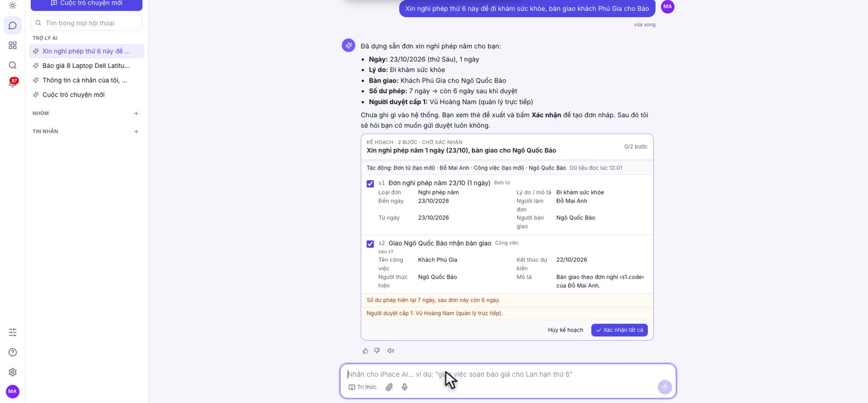Uncheck step s2 Giao Ngô Quốc Bảo
Screen dimensions: 868x403
[370, 244]
